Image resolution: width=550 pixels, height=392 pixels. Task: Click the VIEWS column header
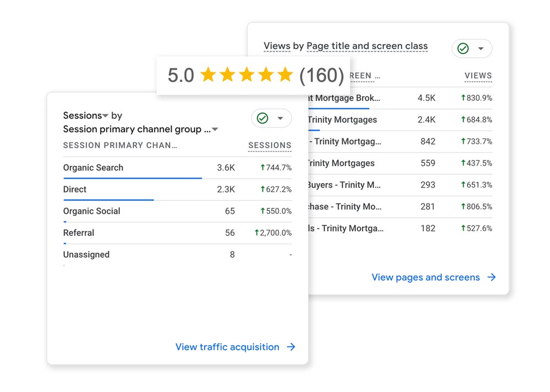tap(478, 76)
